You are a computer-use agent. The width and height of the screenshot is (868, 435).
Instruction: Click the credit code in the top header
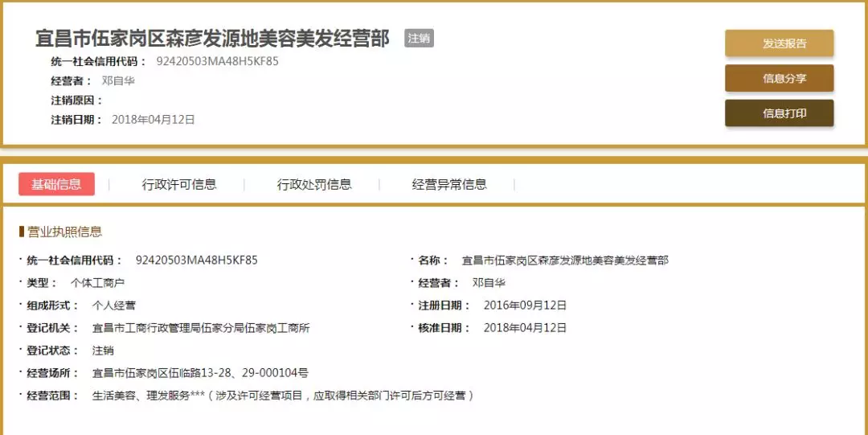point(217,61)
